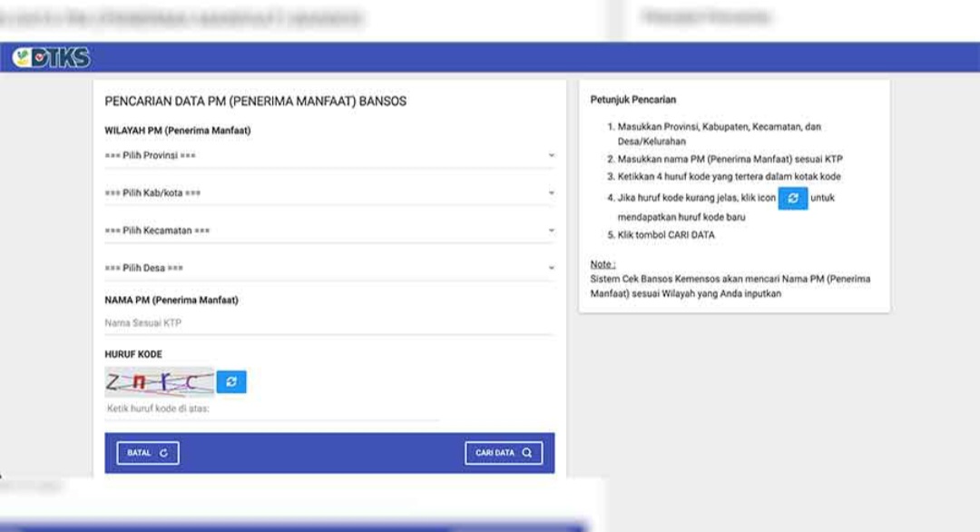This screenshot has height=532, width=980.
Task: Click the 'HURUF KODE' label
Action: point(133,354)
